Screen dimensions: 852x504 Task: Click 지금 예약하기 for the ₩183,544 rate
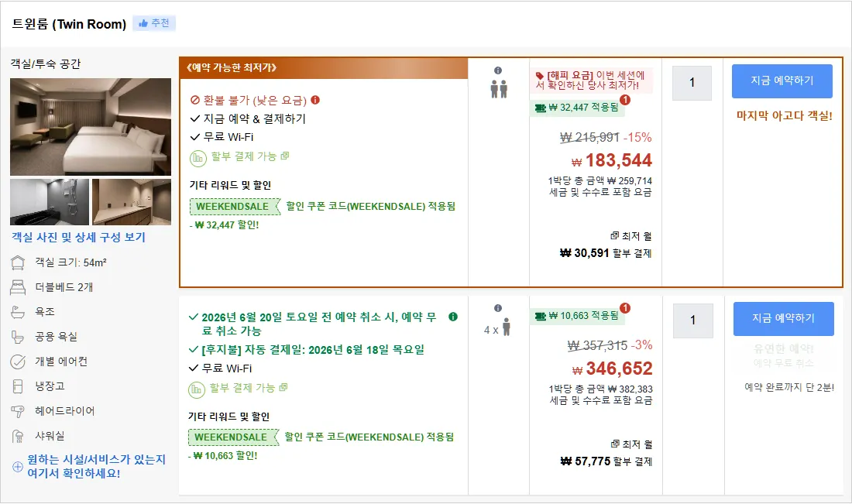(782, 81)
